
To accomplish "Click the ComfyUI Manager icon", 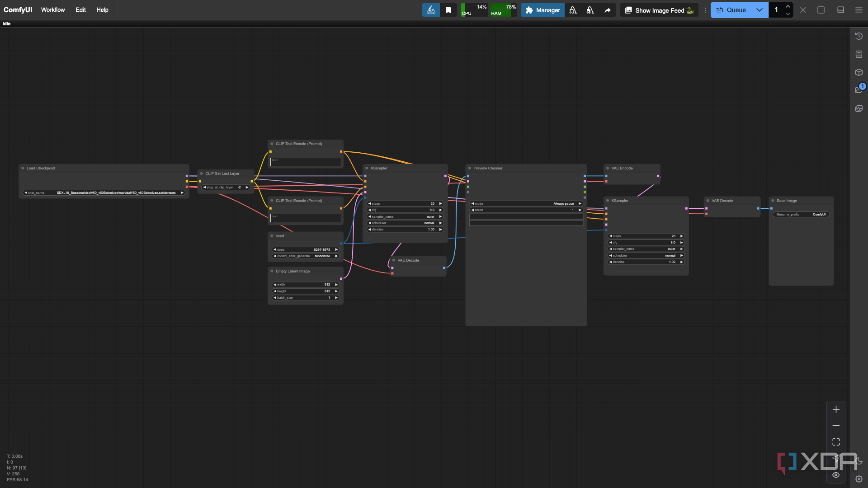I will [x=541, y=9].
